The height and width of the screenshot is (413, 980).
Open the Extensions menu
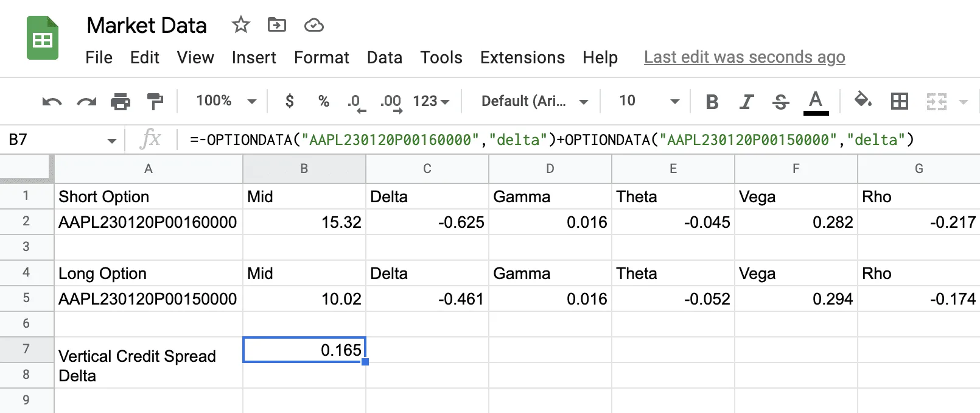pyautogui.click(x=522, y=58)
